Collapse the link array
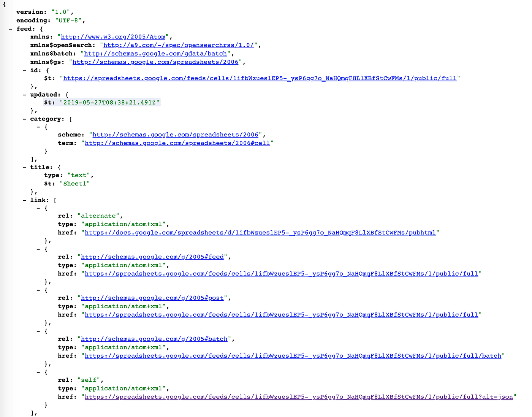Viewport: 532px width, 417px height. pyautogui.click(x=24, y=200)
